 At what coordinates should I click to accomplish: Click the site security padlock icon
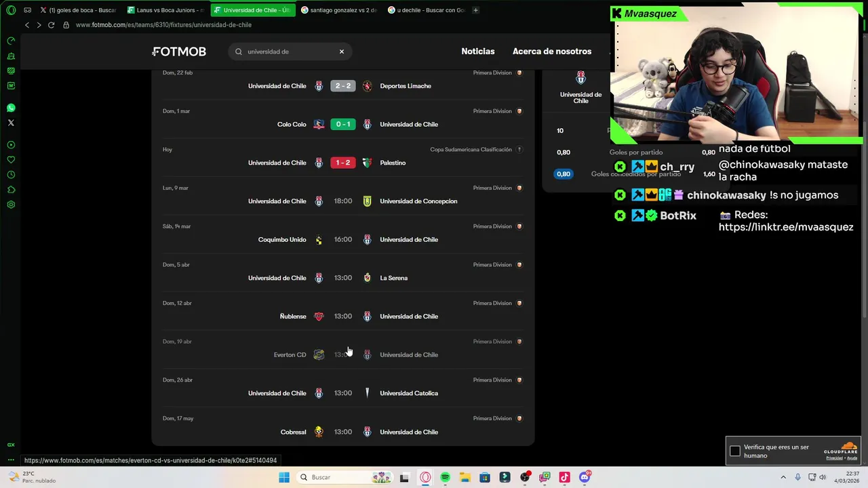pos(66,25)
